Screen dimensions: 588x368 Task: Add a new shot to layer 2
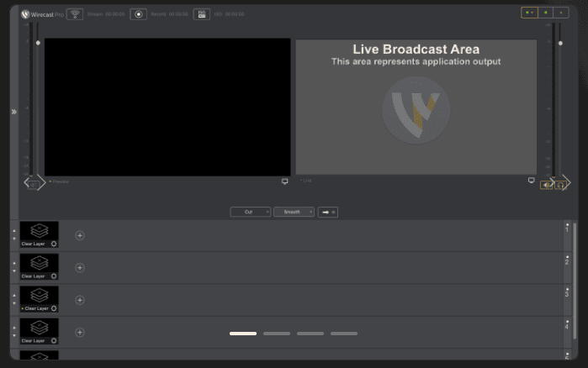click(80, 268)
